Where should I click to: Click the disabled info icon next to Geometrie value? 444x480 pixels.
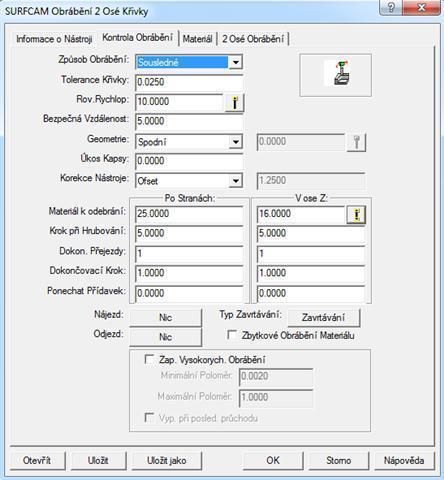(x=356, y=143)
